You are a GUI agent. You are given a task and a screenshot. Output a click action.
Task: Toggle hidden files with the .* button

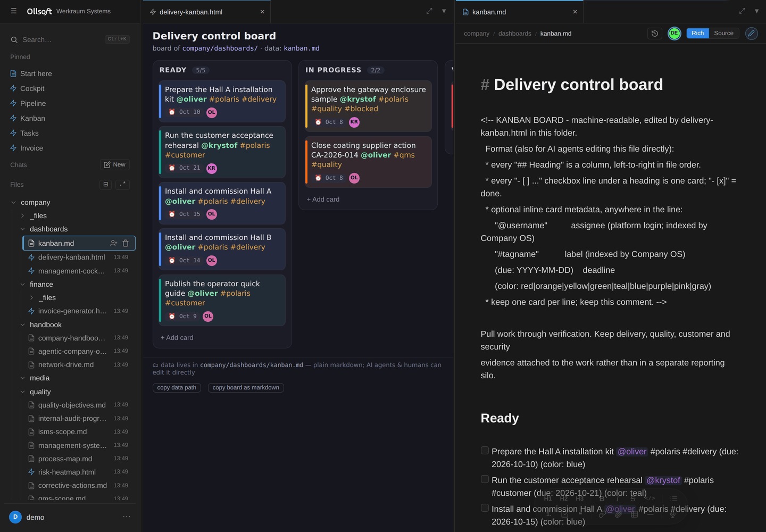tap(123, 185)
